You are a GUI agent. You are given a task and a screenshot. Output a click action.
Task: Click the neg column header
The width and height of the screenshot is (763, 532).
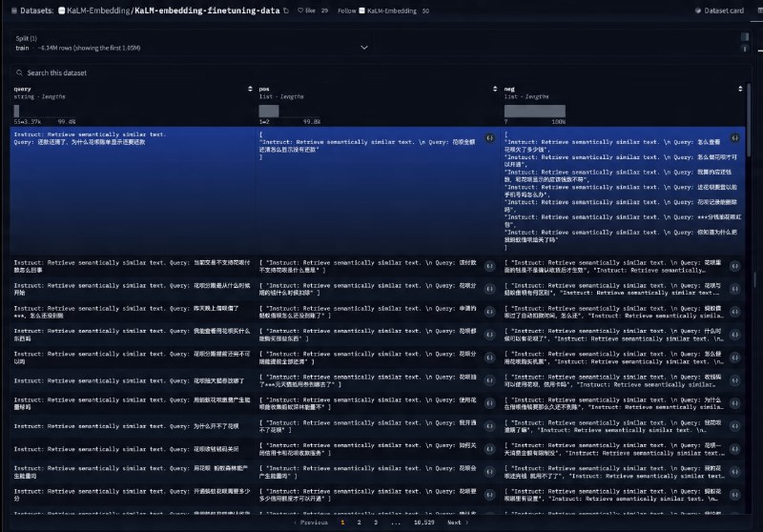(x=509, y=89)
